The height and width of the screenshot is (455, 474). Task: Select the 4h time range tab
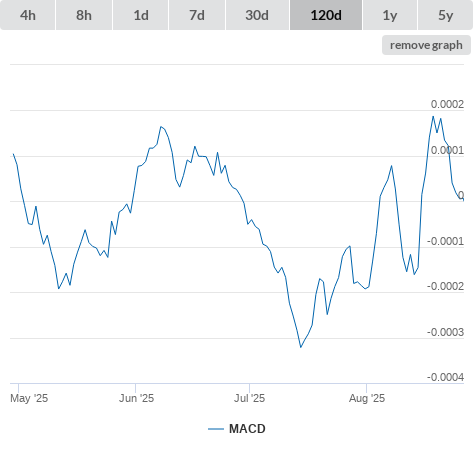point(28,15)
